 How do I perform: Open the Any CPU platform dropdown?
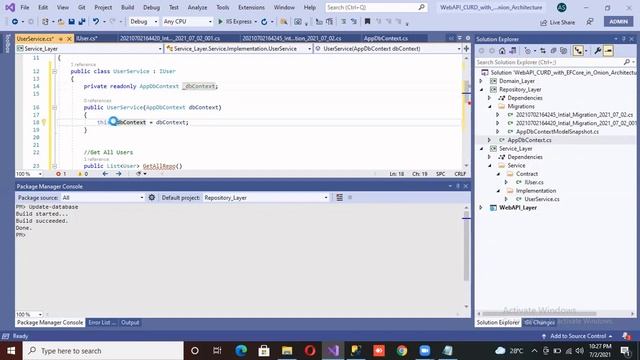(187, 22)
